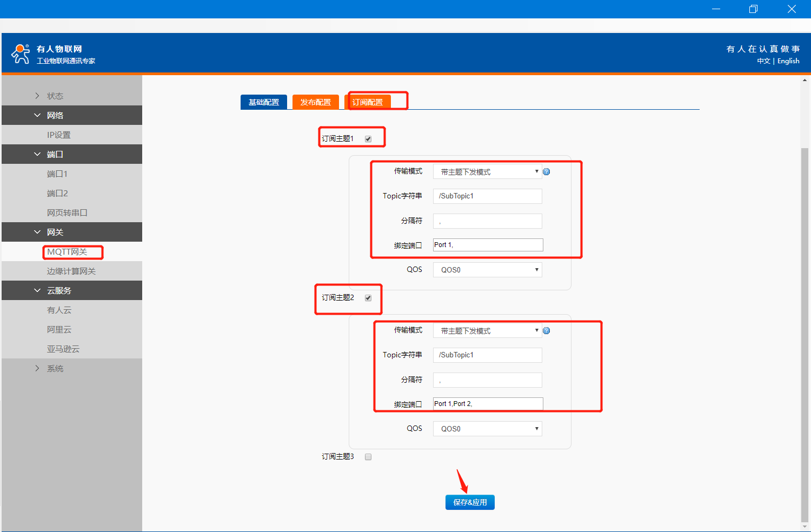This screenshot has width=811, height=532.
Task: Click scrollbar down arrow at bottom right
Action: [x=805, y=526]
